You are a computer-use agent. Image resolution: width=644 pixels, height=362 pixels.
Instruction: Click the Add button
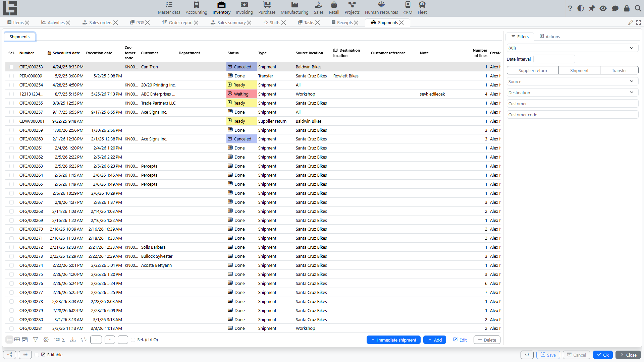tap(435, 340)
